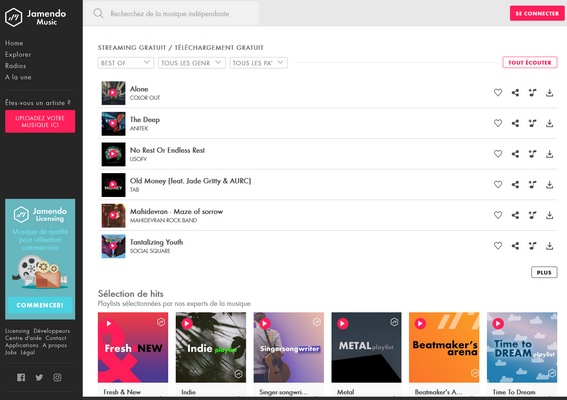Image resolution: width=567 pixels, height=400 pixels.
Task: Like the track Old Money
Action: point(498,184)
